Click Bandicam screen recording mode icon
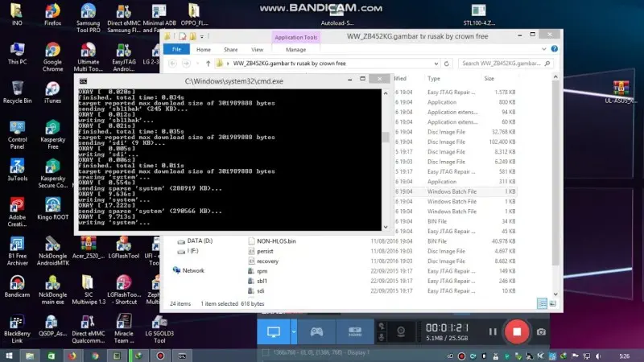The image size is (644, 362). click(x=274, y=331)
